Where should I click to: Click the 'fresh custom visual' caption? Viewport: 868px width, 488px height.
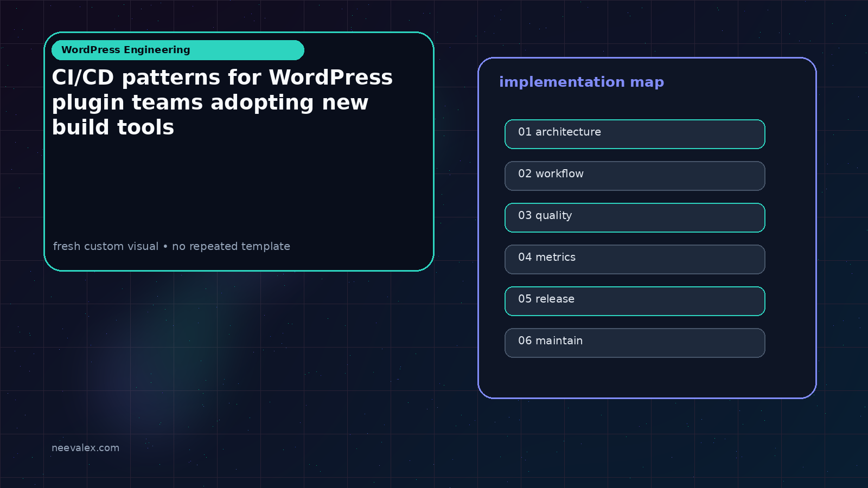click(x=171, y=246)
